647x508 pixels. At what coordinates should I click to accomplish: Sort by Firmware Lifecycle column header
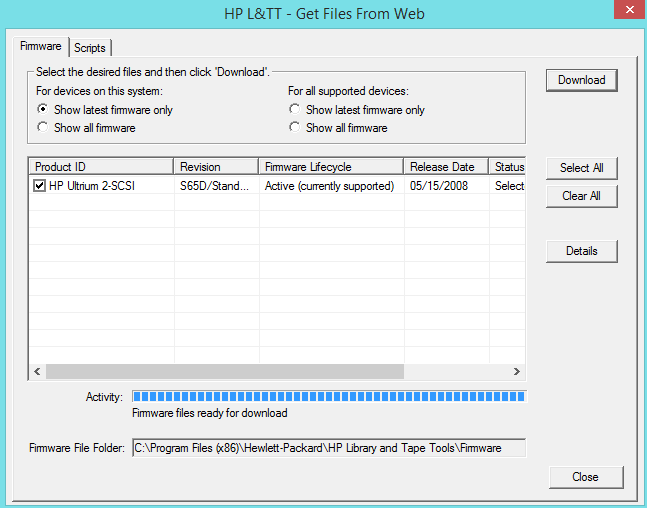[331, 167]
